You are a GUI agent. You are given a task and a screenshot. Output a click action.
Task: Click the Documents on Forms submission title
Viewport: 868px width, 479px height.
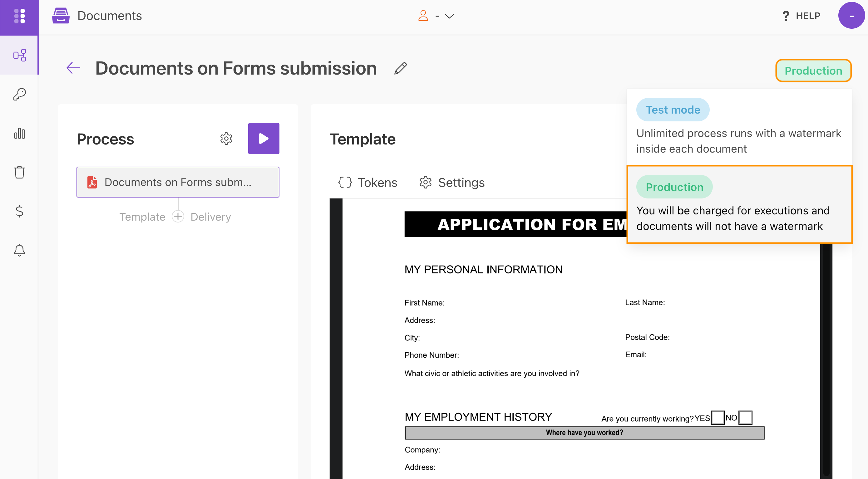pyautogui.click(x=236, y=68)
